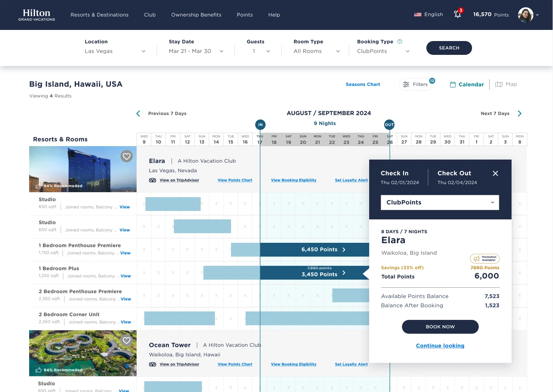Click Elara's View Booking Eligibility link
553x392 pixels.
pyautogui.click(x=294, y=180)
